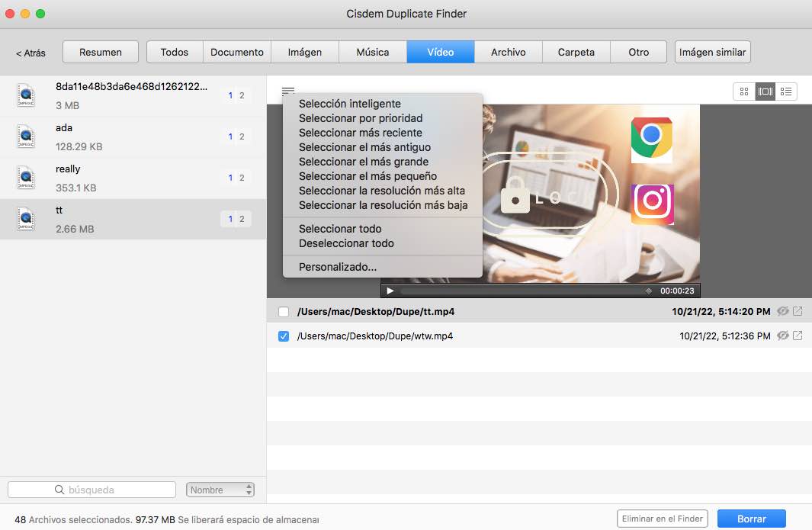Open wtw.mp4 in external viewer
Screen dimensions: 812x530
click(798, 336)
